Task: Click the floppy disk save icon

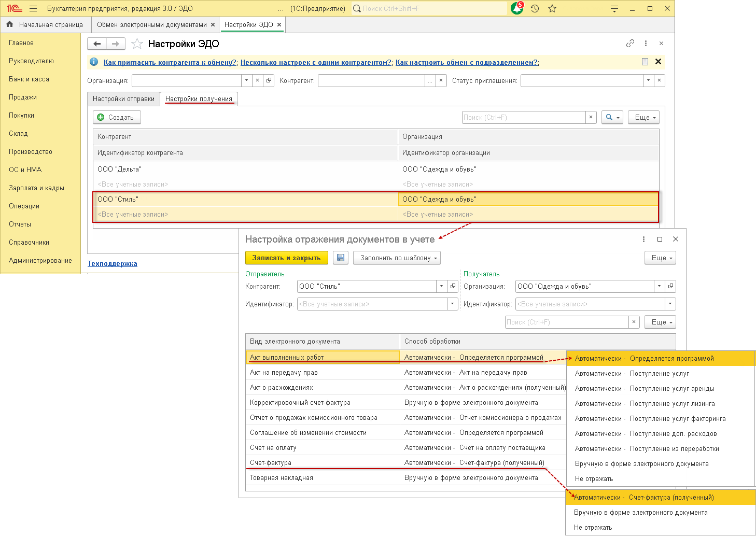Action: point(341,258)
